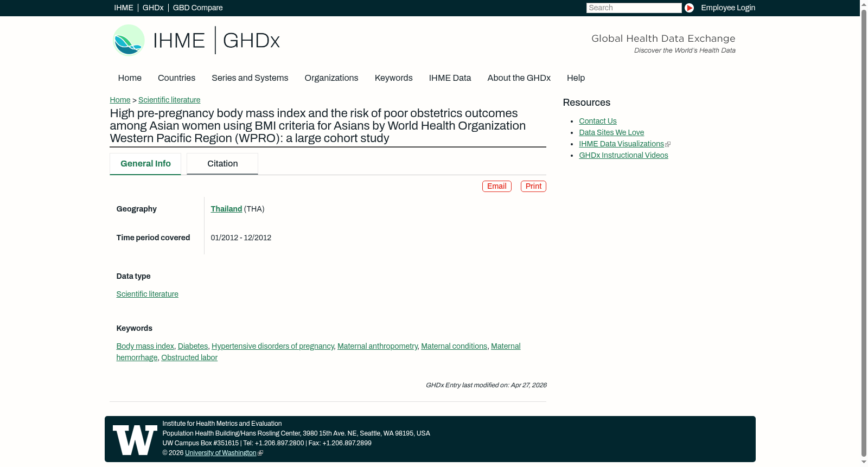868x467 pixels.
Task: Open the Keywords menu
Action: (x=393, y=78)
